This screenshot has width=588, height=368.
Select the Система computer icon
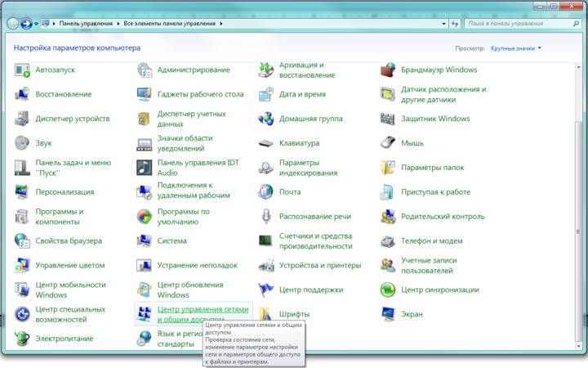point(145,241)
